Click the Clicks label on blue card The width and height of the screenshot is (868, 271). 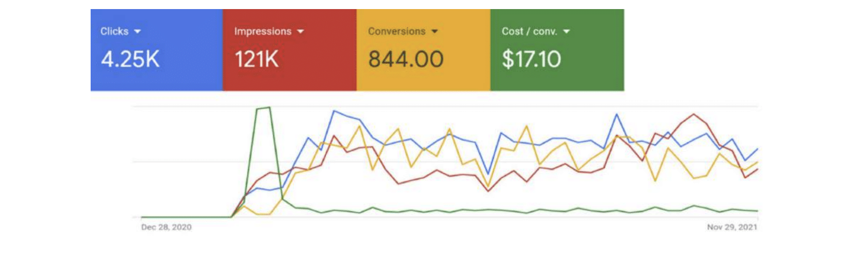(x=114, y=31)
